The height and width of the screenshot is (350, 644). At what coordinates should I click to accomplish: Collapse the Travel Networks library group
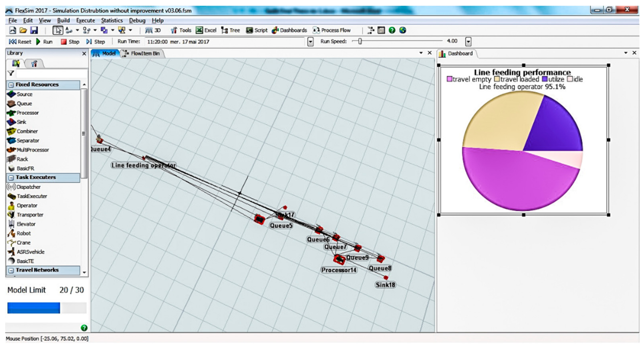pos(11,270)
